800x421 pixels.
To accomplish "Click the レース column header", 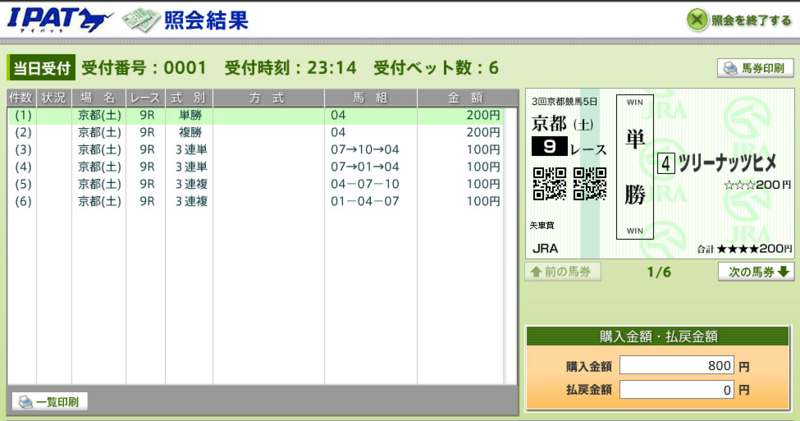I will coord(145,98).
